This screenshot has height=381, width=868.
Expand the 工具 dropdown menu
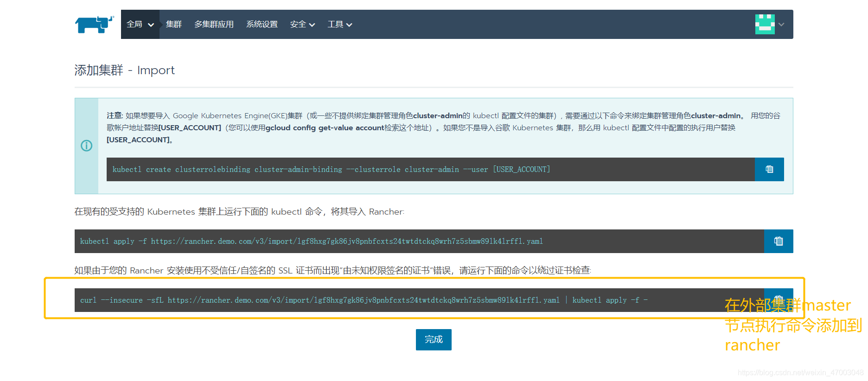pos(340,25)
